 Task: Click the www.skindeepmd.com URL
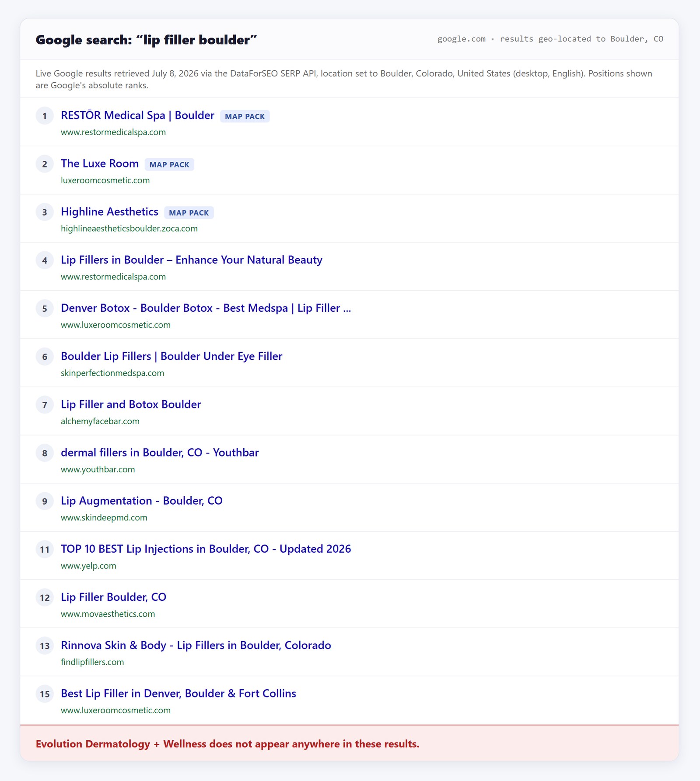[x=104, y=517]
